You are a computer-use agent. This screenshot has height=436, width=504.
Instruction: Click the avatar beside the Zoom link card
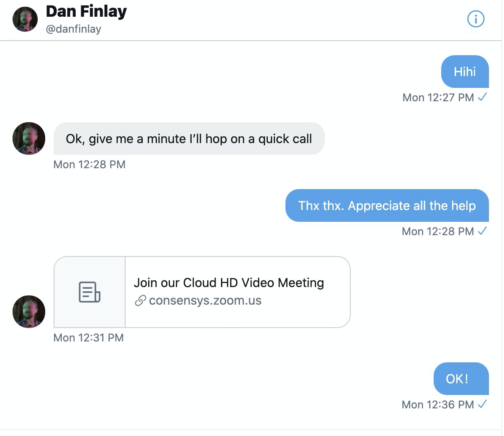point(29,312)
